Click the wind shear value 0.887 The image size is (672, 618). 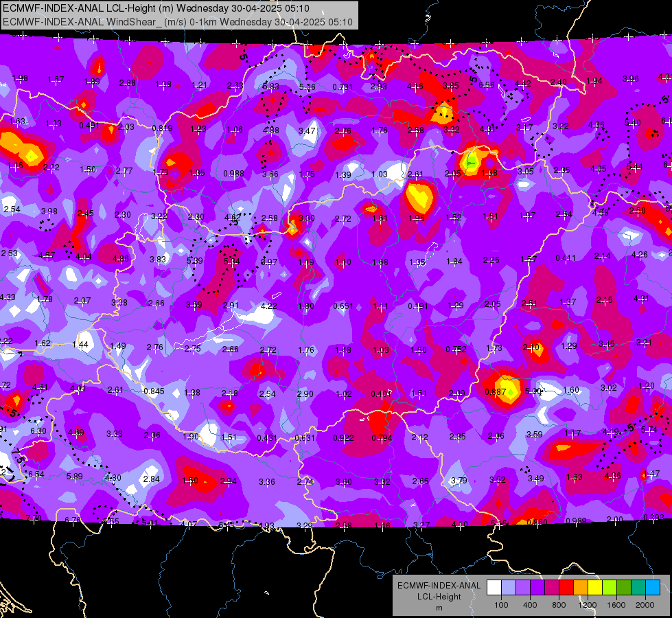(495, 392)
